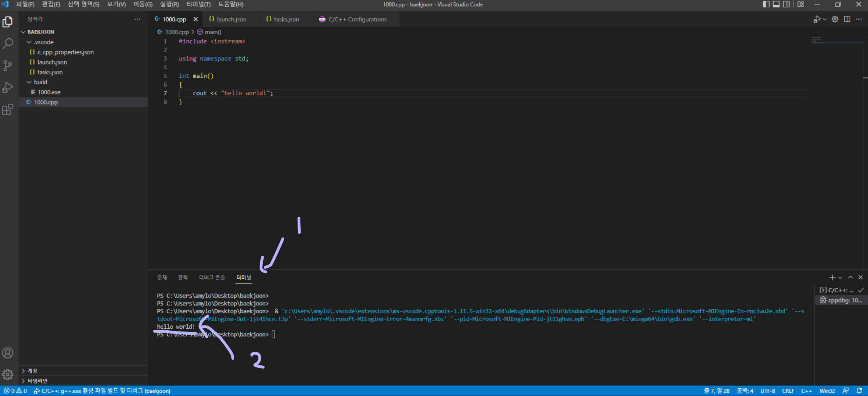868x396 pixels.
Task: Open the Explorer view in activity bar
Action: click(x=8, y=22)
